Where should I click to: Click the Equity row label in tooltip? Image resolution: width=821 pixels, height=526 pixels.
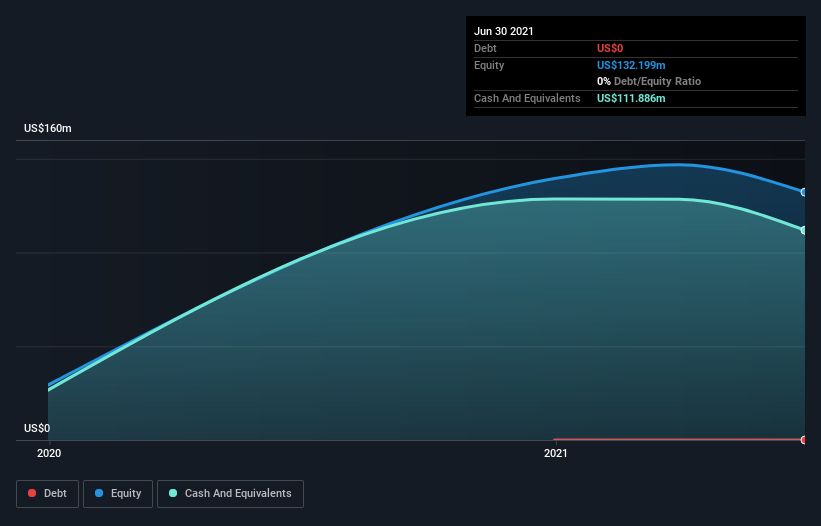point(489,65)
